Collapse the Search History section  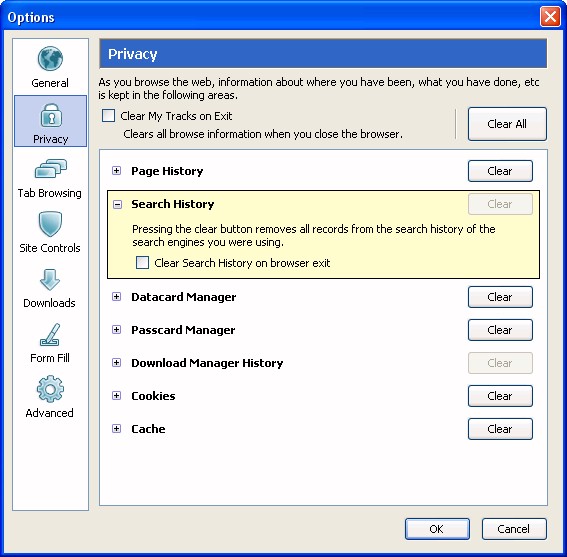pyautogui.click(x=117, y=204)
